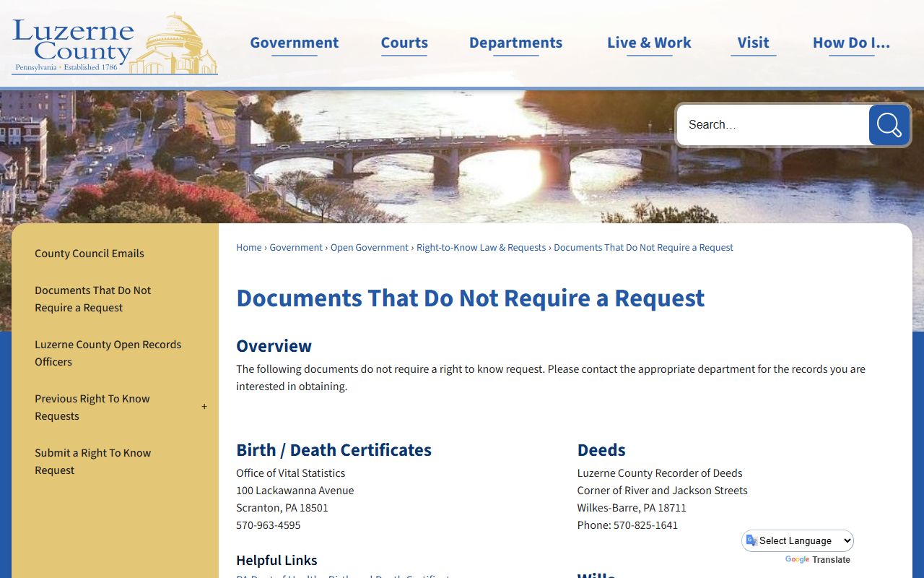Screen dimensions: 924x578
Task: Click the Birth / Death Certificates heading
Action: (334, 450)
